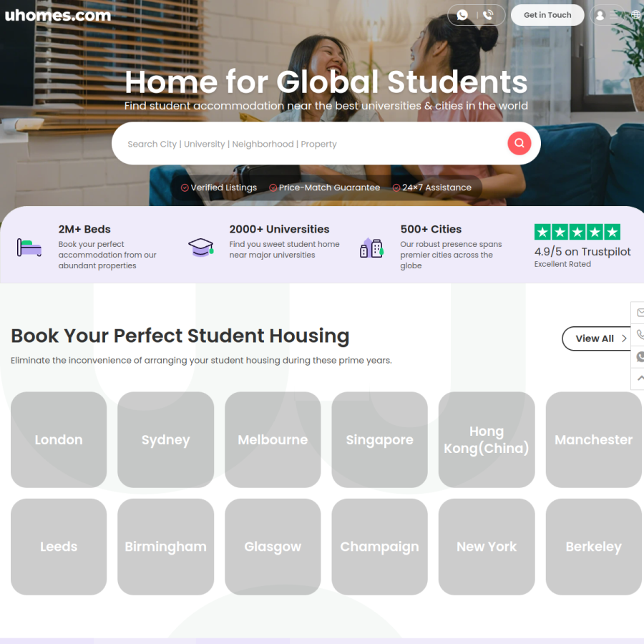
Task: Click the Home for Global Students headline
Action: (326, 82)
